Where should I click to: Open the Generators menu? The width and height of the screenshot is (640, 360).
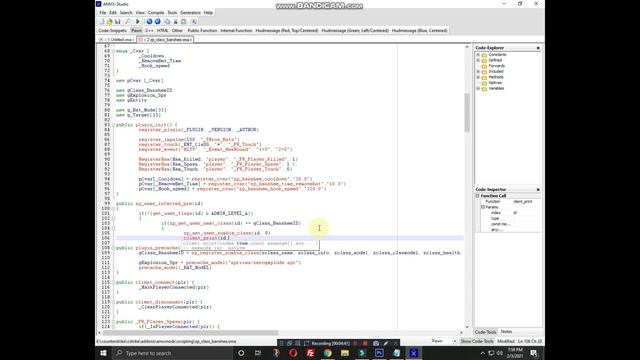(190, 13)
